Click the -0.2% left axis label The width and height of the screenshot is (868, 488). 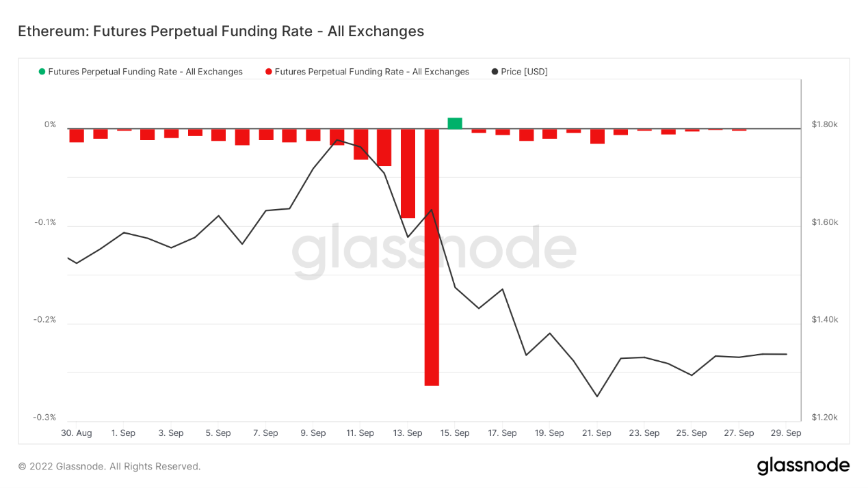[45, 320]
